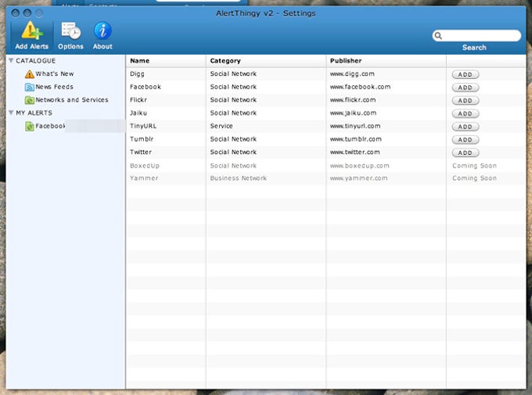Select the greyed Yammer name cell
Screen dimensions: 532x395
click(144, 178)
